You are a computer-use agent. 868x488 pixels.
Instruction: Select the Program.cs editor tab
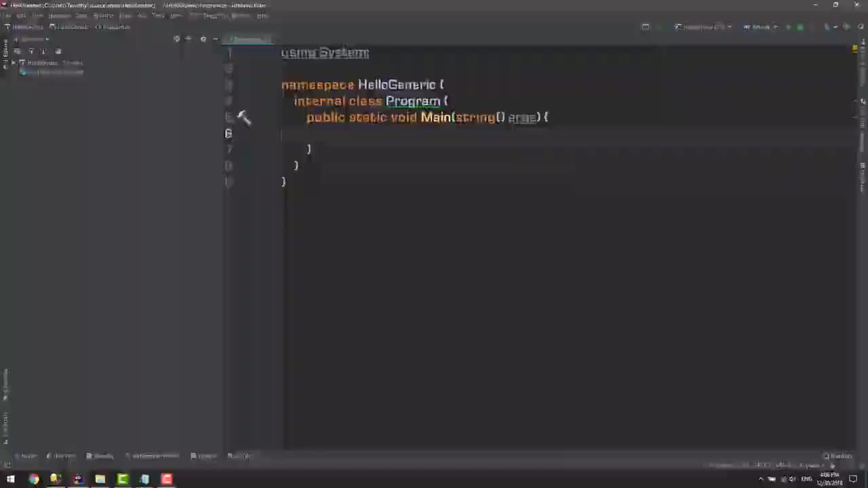coord(248,39)
